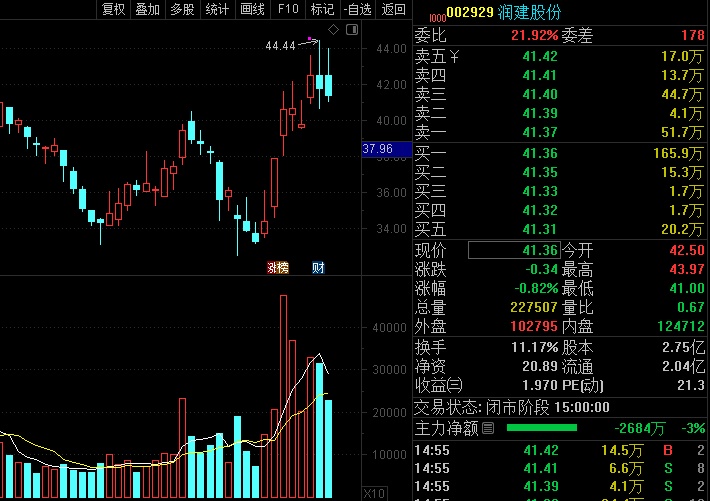Click the X10 volume scale label
Screen dimensions: 710x501
click(374, 493)
